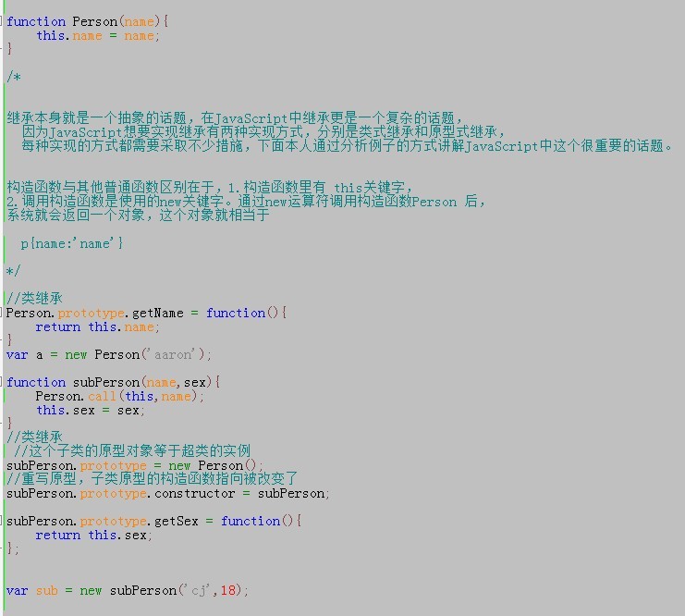Click 'subPerson.prototype.constructor = subPerson;' line
The width and height of the screenshot is (685, 616).
(x=168, y=493)
